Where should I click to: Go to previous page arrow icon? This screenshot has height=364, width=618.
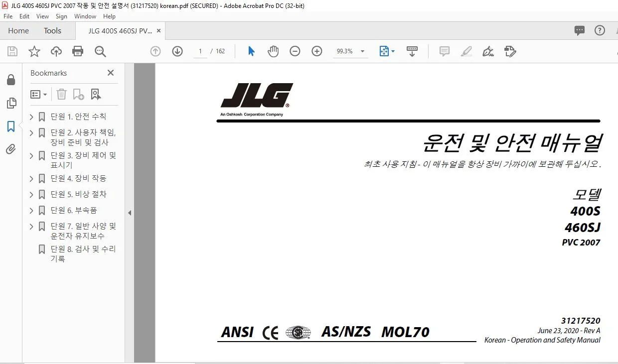point(155,51)
